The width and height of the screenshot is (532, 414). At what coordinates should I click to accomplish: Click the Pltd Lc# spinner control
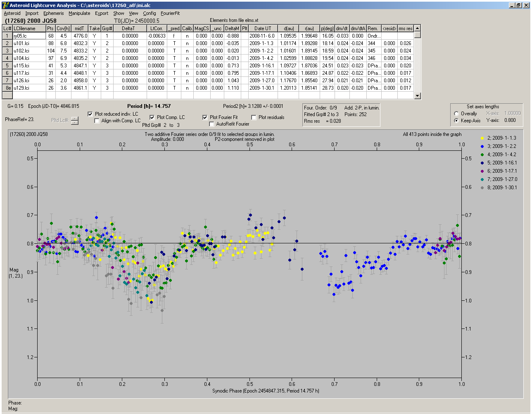coord(74,121)
